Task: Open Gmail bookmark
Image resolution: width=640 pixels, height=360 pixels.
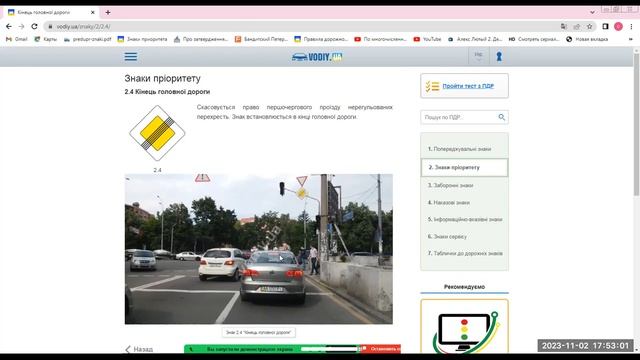Action: (17, 39)
